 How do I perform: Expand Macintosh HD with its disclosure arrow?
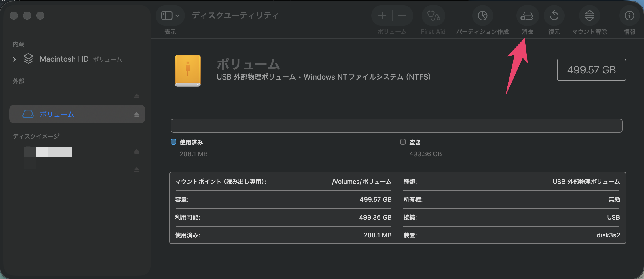click(14, 59)
